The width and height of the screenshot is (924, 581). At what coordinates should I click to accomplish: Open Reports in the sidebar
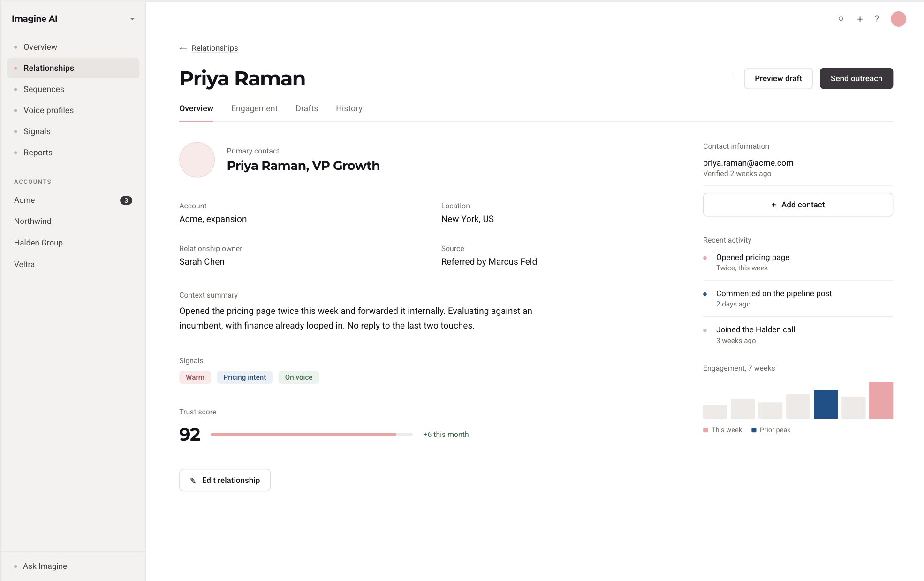pyautogui.click(x=73, y=153)
